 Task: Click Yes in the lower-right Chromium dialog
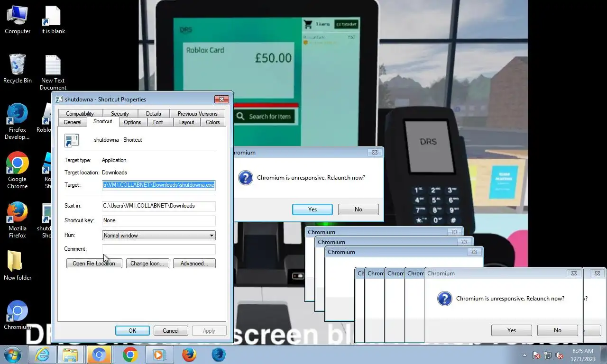point(512,330)
